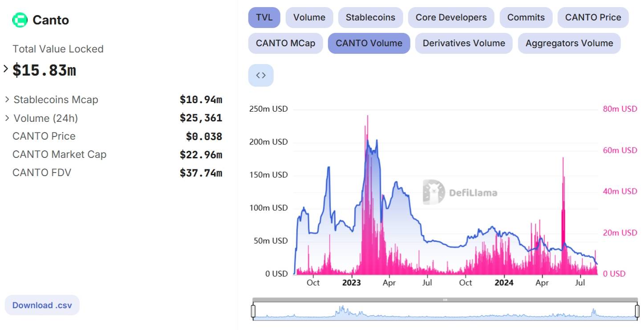Image resolution: width=644 pixels, height=330 pixels.
Task: Toggle the Commits chart series
Action: tap(526, 17)
